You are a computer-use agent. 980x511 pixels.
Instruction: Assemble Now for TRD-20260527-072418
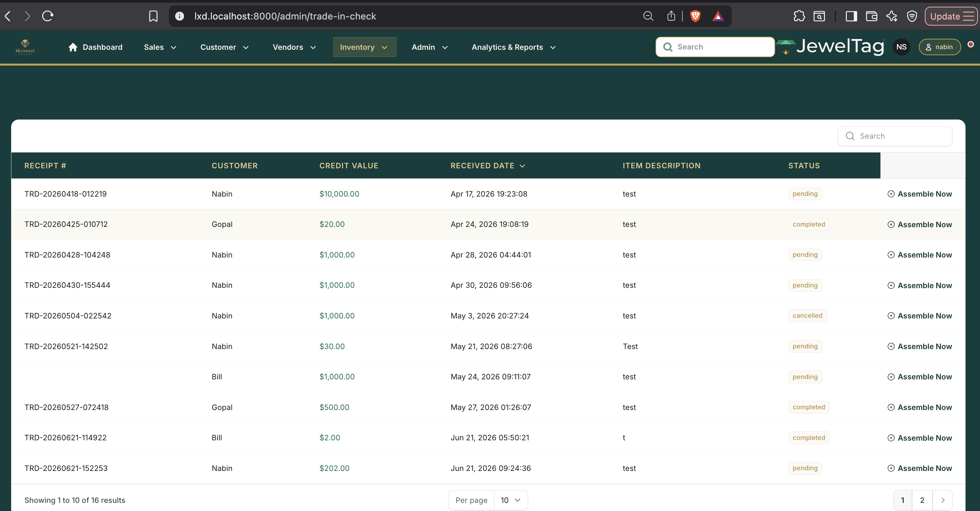click(919, 407)
